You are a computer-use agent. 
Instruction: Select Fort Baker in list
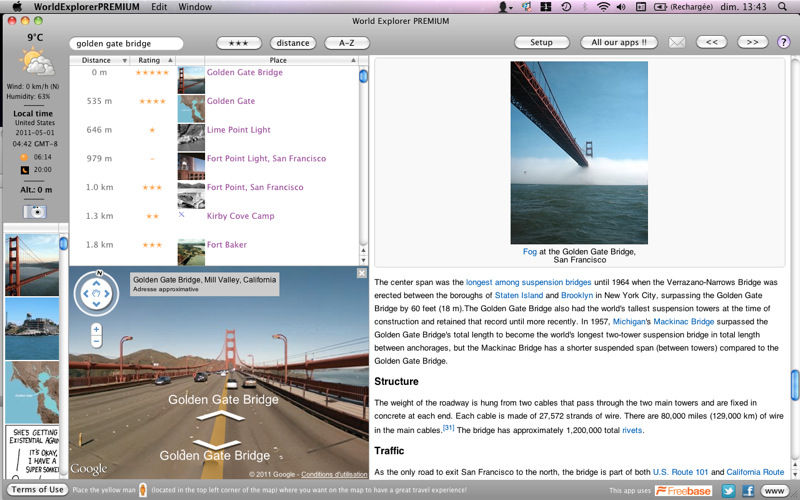pyautogui.click(x=227, y=244)
